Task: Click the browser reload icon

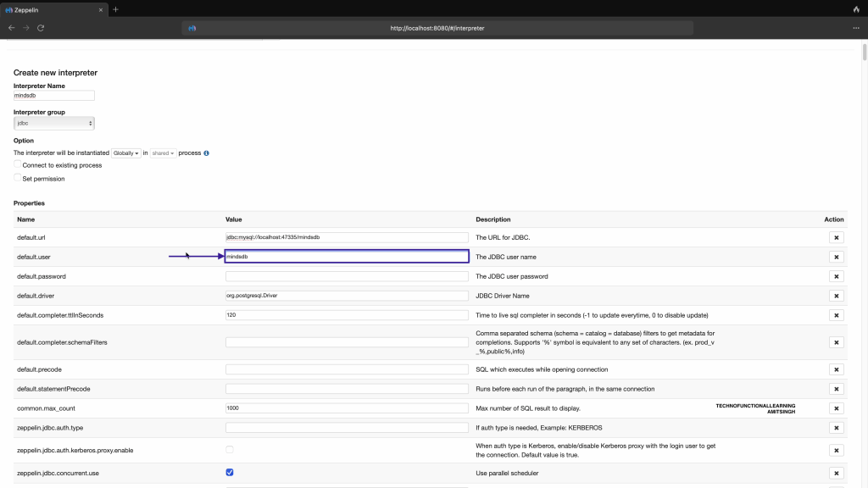Action: (41, 28)
